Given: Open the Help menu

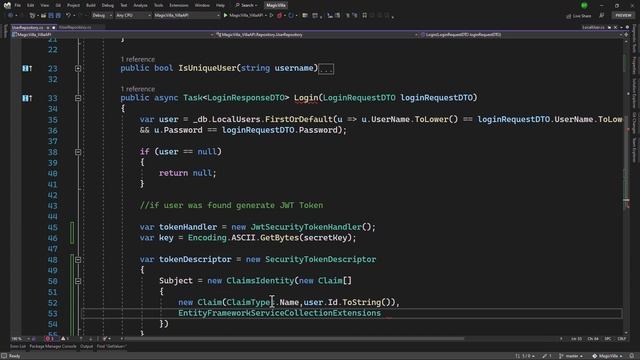Looking at the screenshot, I should [x=220, y=5].
